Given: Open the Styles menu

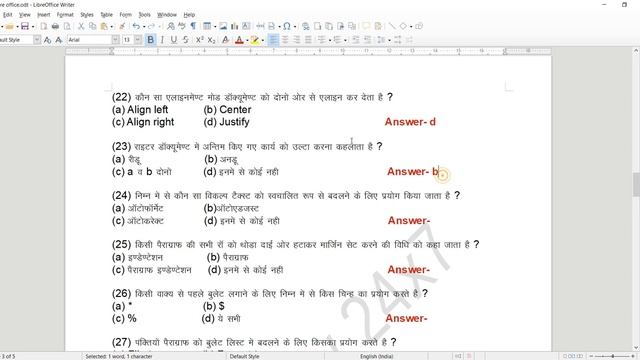Looking at the screenshot, I should 87,15.
